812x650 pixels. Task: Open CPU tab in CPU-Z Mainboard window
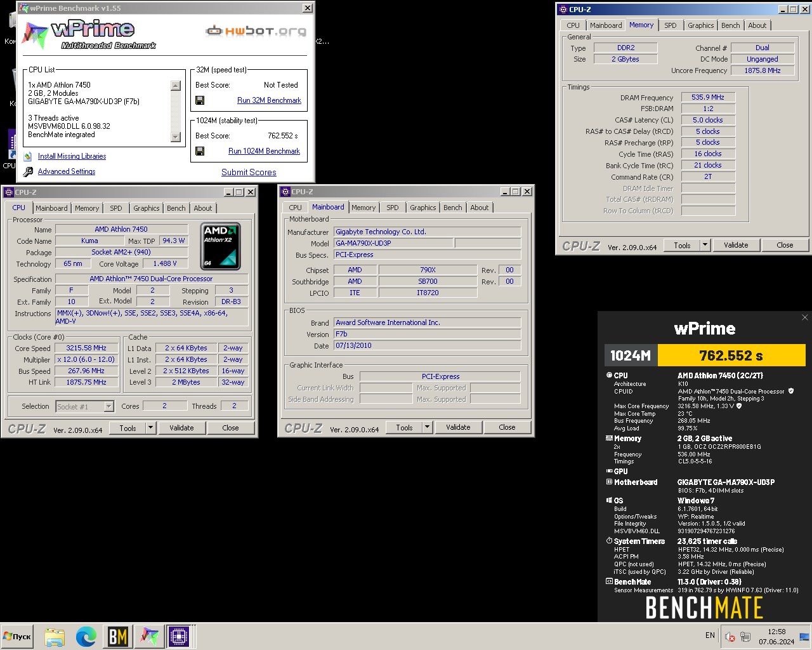(x=296, y=208)
